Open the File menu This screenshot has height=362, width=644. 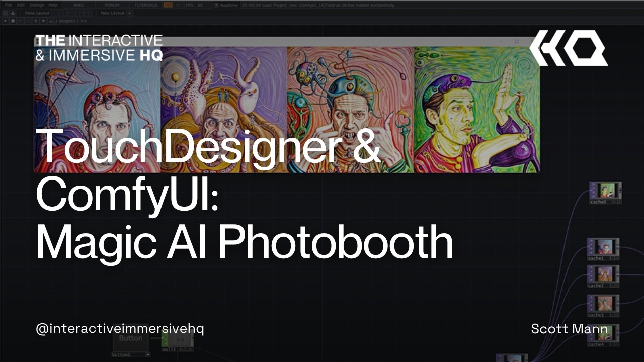pos(8,5)
